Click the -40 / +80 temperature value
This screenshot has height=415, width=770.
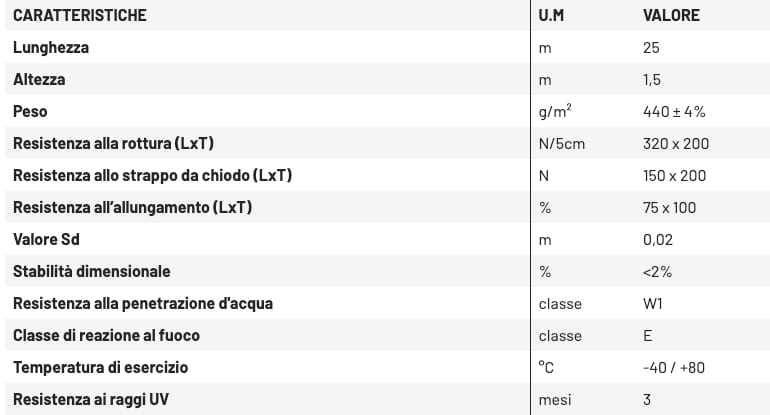coord(674,367)
